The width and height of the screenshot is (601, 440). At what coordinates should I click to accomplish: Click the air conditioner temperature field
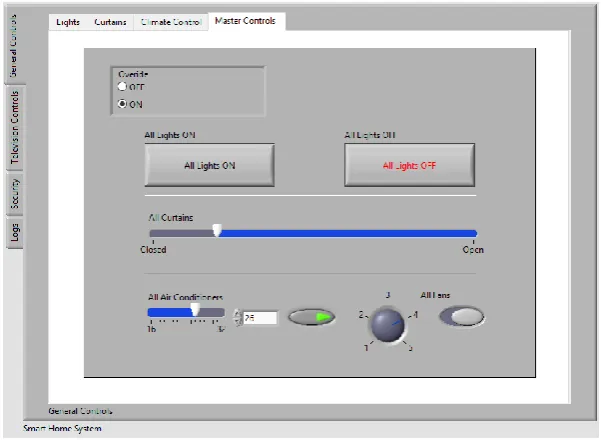click(x=260, y=318)
